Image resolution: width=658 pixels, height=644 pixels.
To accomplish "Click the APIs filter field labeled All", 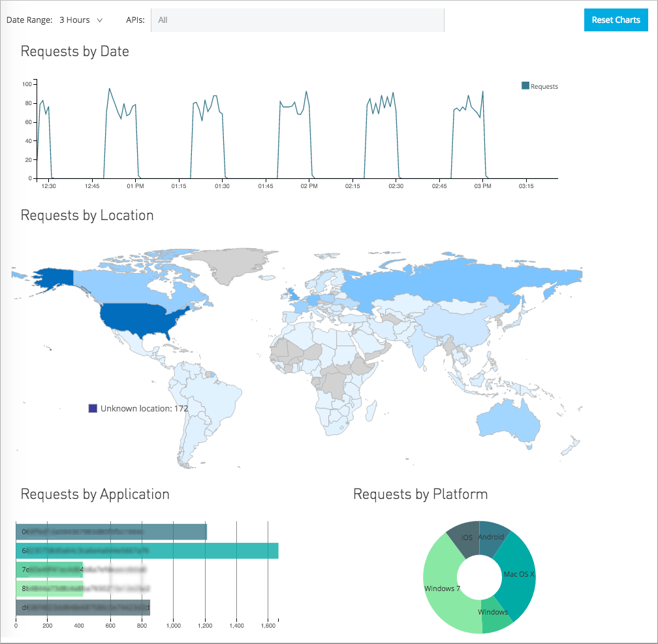I will click(297, 20).
